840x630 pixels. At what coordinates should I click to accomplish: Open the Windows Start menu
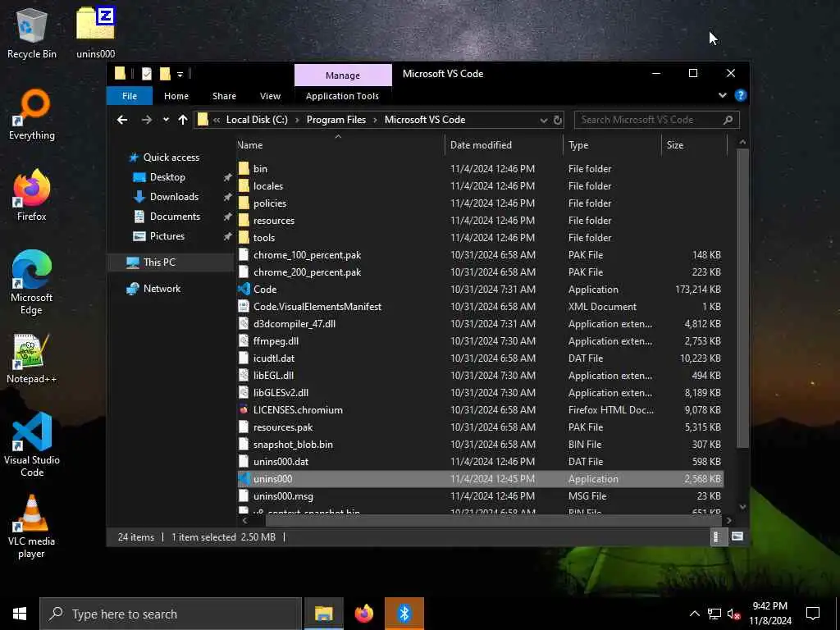point(20,614)
